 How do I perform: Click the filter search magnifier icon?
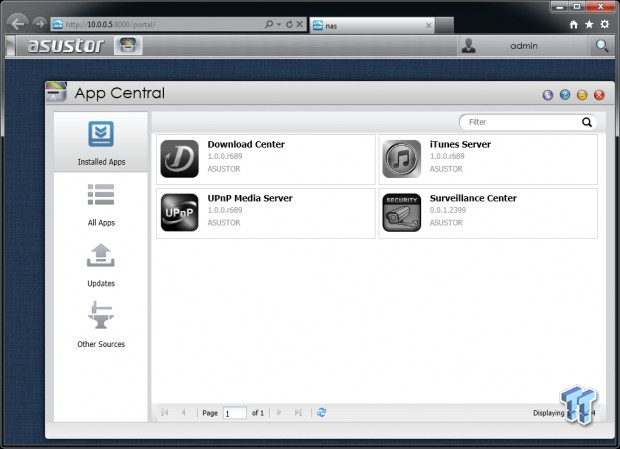pyautogui.click(x=587, y=122)
